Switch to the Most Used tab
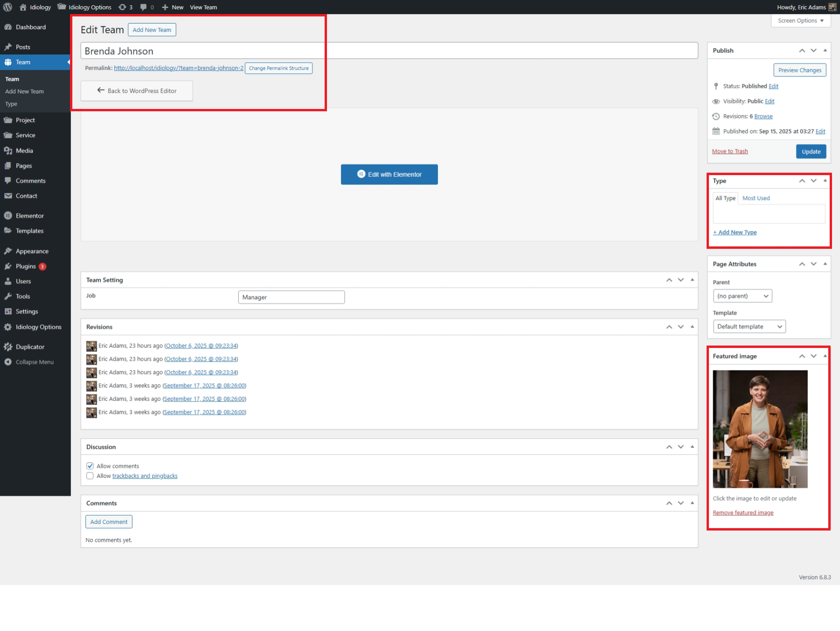Image resolution: width=840 pixels, height=631 pixels. [756, 198]
